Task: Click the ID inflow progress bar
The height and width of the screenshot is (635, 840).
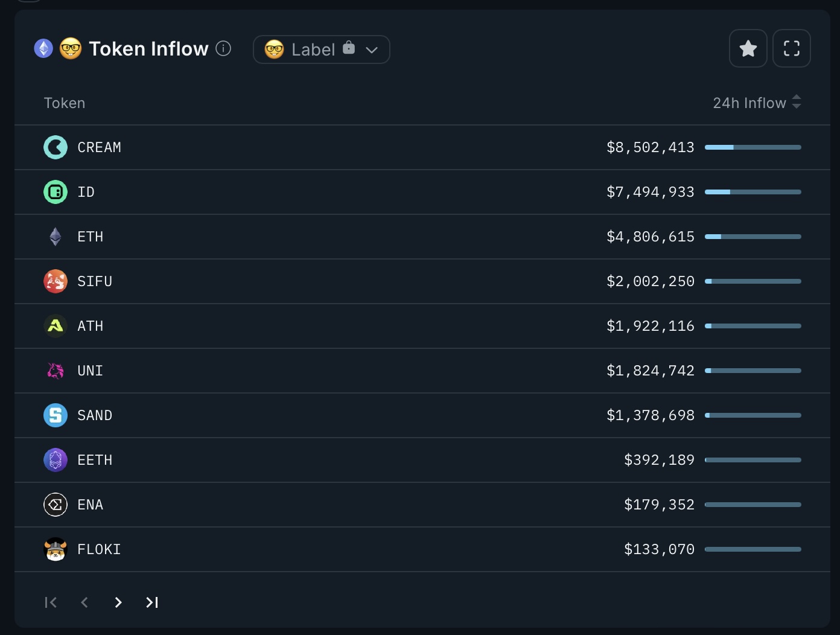Action: click(x=753, y=192)
